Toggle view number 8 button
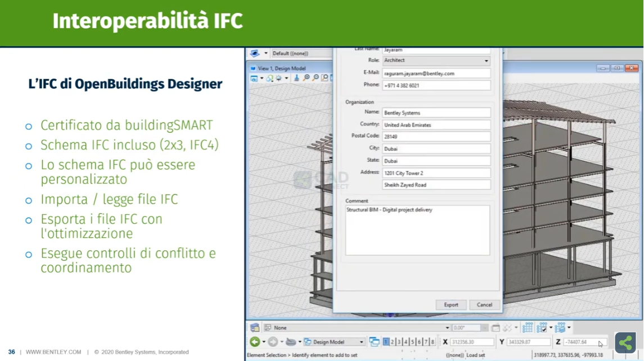The width and height of the screenshot is (644, 361). [x=432, y=342]
